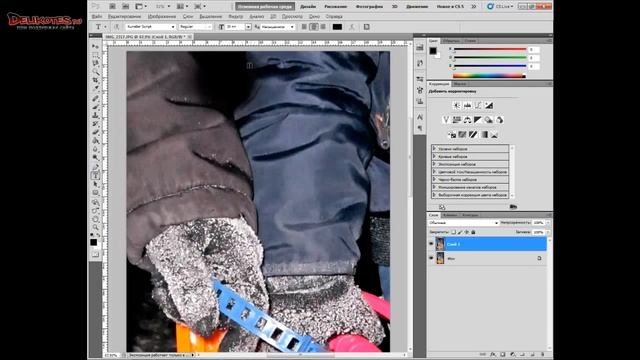This screenshot has height=360, width=640.
Task: Open the Фильтр menu
Action: coord(236,16)
